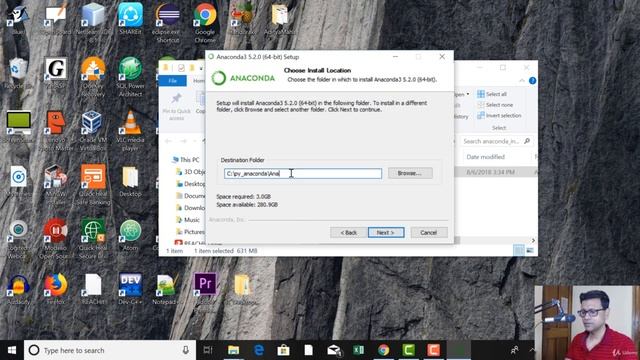The width and height of the screenshot is (640, 360).
Task: Click Select none in File Explorer ribbon
Action: coord(495,105)
